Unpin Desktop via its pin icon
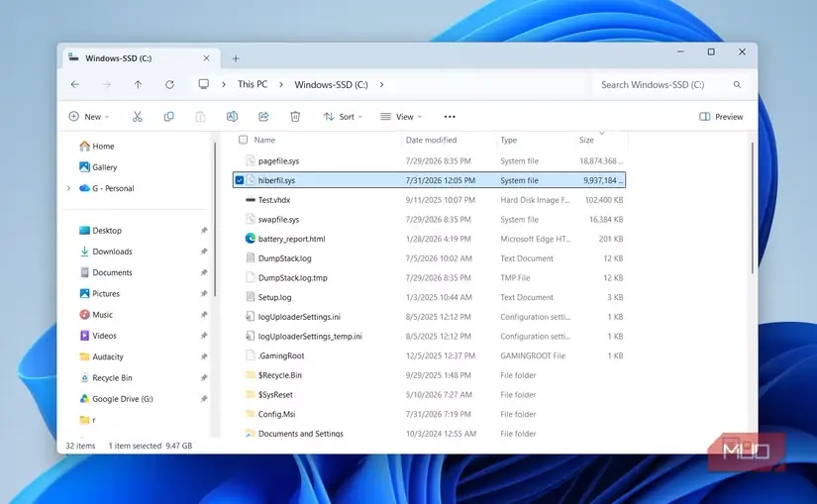Image resolution: width=817 pixels, height=504 pixels. click(x=204, y=231)
